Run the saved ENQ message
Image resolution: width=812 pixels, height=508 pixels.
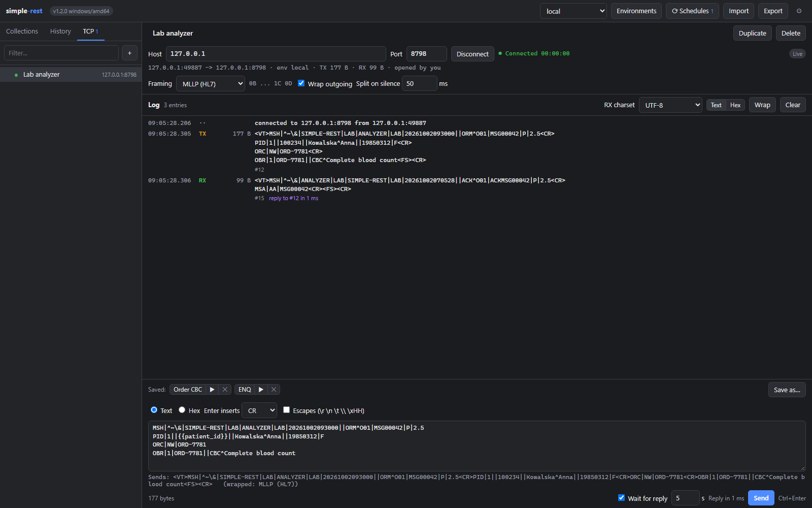pos(261,390)
